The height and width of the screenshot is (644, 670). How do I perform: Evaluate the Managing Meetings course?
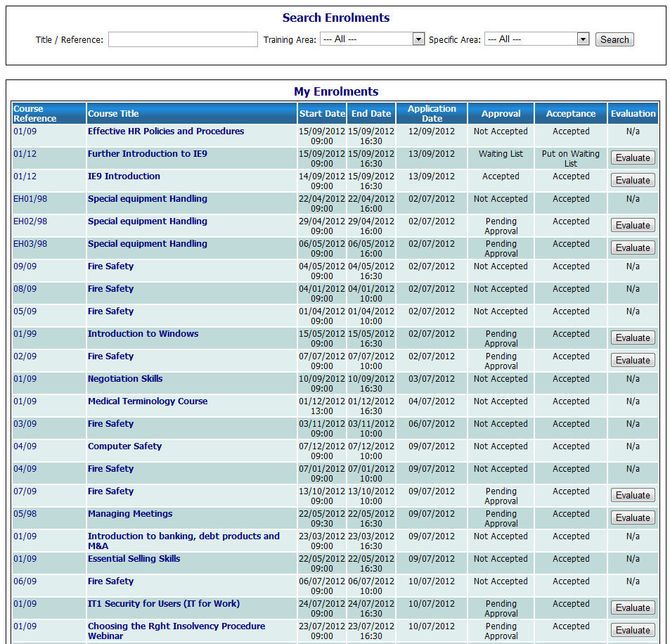(x=633, y=517)
